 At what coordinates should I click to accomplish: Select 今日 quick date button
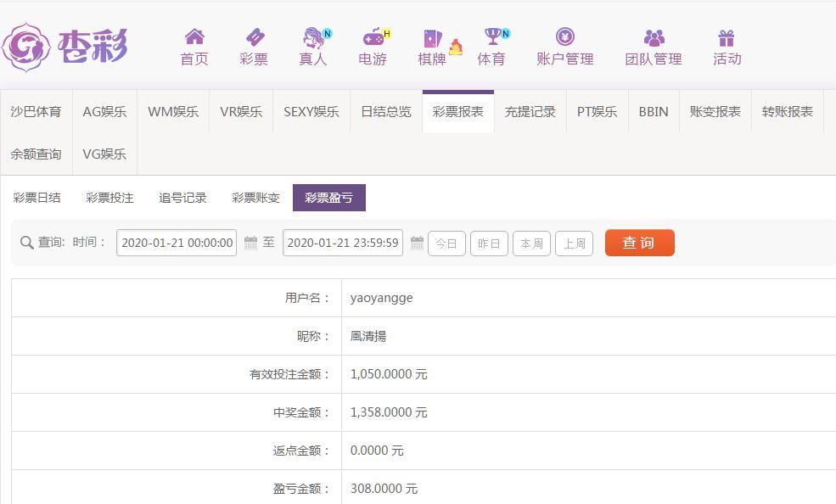click(446, 244)
